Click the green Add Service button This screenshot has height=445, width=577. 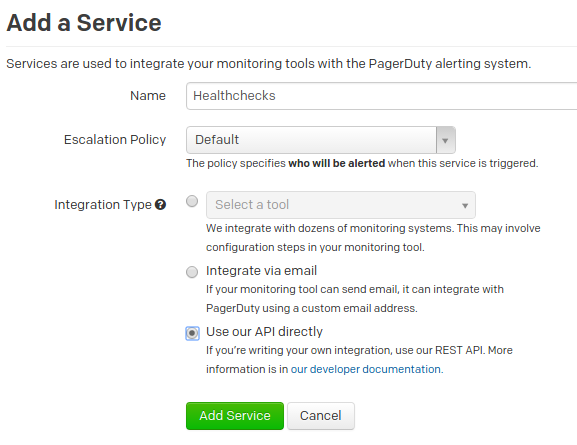tap(235, 416)
